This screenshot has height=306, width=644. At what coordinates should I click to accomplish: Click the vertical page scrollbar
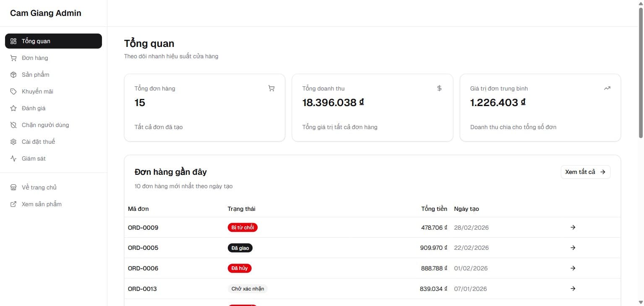641,84
